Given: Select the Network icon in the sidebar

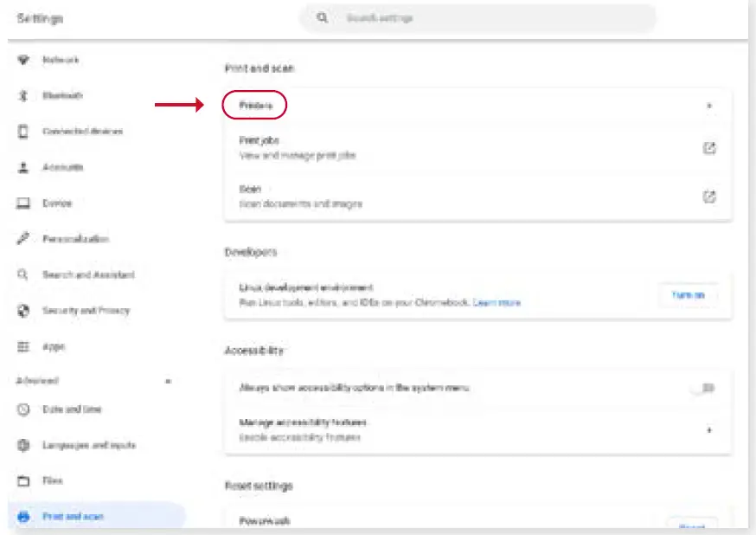Looking at the screenshot, I should 22,61.
